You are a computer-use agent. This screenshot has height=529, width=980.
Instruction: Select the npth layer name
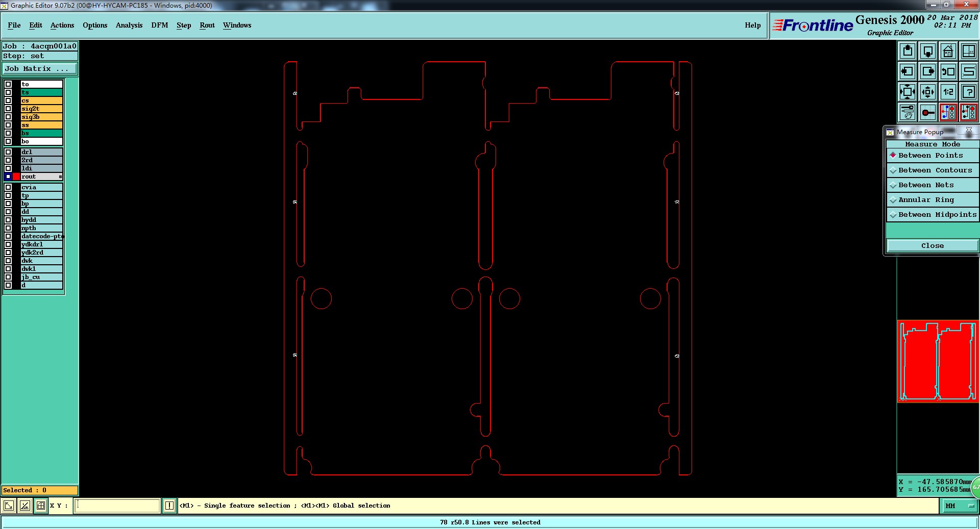pyautogui.click(x=41, y=228)
